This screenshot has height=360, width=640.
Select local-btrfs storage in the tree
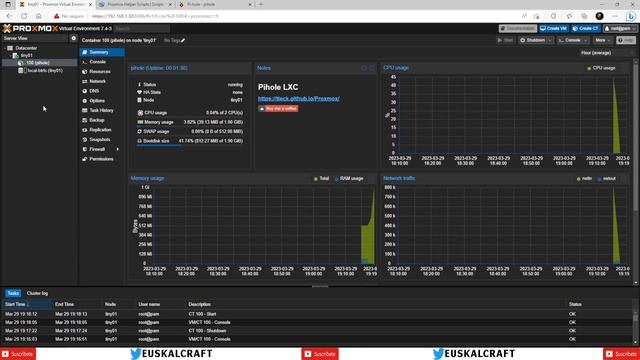coord(45,71)
